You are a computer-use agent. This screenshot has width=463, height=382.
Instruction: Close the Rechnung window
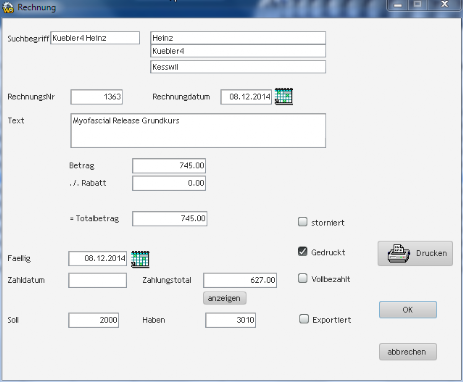click(444, 5)
